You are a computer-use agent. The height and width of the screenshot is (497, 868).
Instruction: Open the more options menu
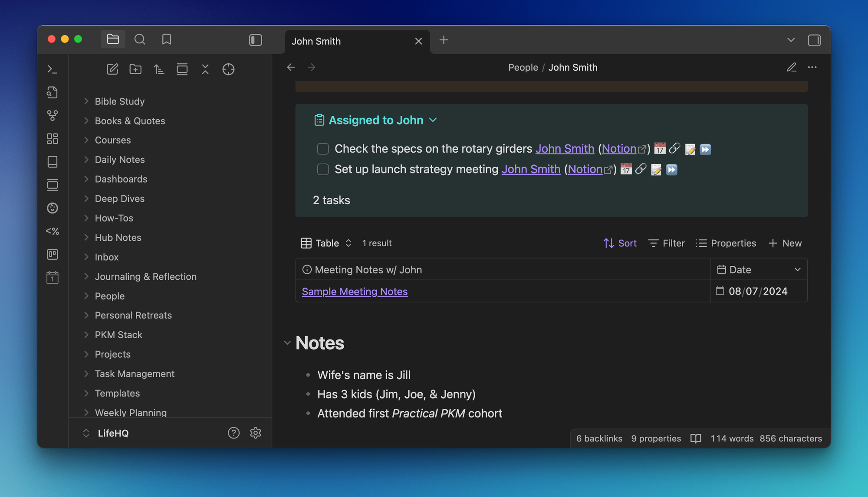pos(812,67)
